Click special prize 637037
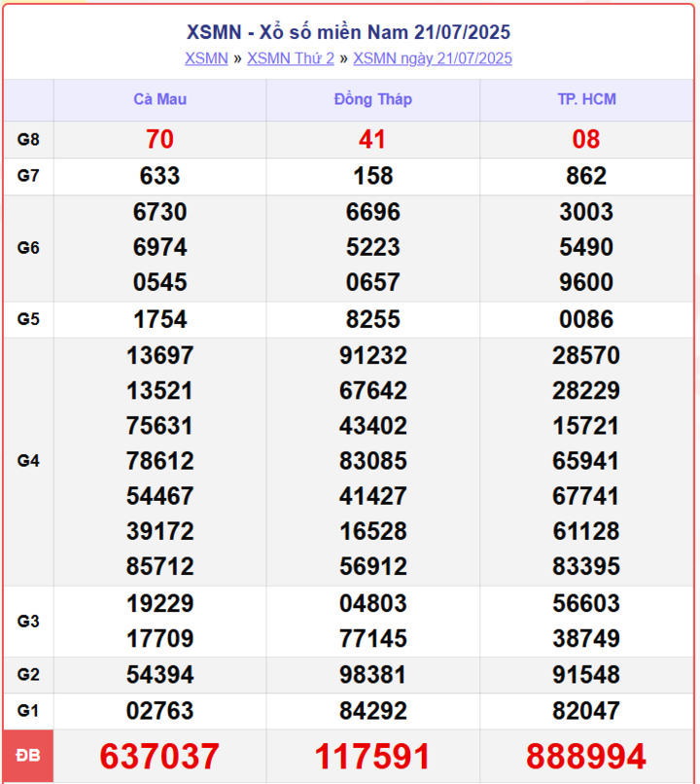Screen dimensions: 700x784 tap(159, 756)
